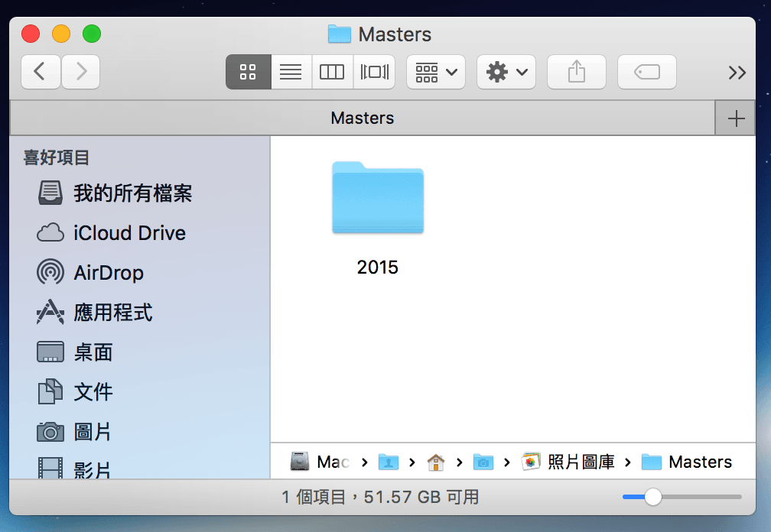This screenshot has width=771, height=532.
Task: Click the Masters folder icon in title bar
Action: pos(340,34)
